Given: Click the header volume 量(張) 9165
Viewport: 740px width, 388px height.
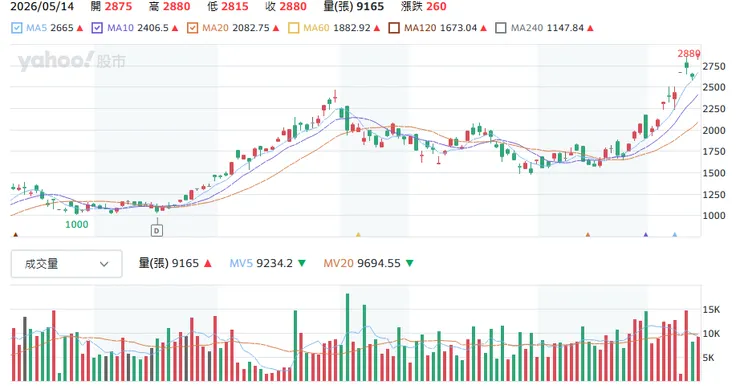Looking at the screenshot, I should (x=353, y=7).
